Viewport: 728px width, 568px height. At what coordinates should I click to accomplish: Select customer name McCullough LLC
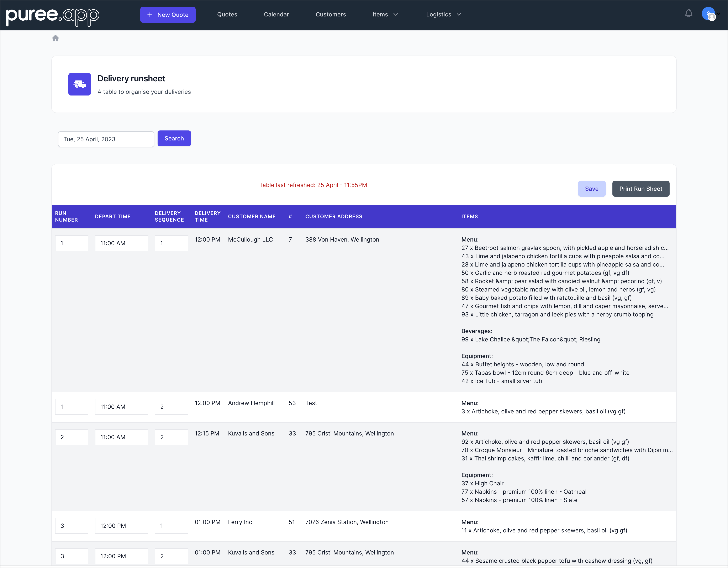(250, 239)
